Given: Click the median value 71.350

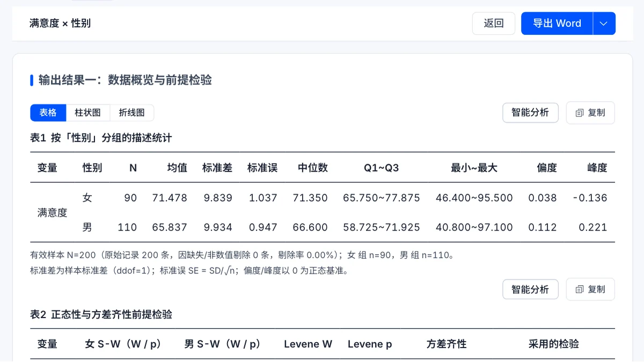Looking at the screenshot, I should pyautogui.click(x=310, y=198).
